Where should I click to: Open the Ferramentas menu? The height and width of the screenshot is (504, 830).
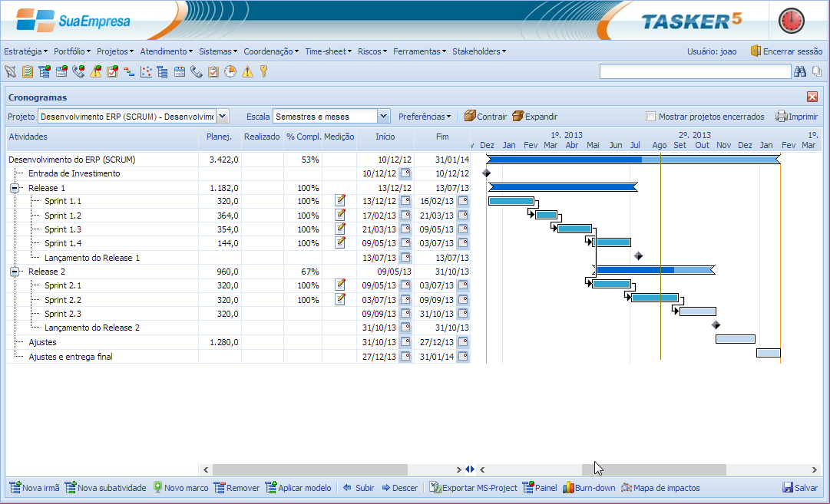click(419, 51)
